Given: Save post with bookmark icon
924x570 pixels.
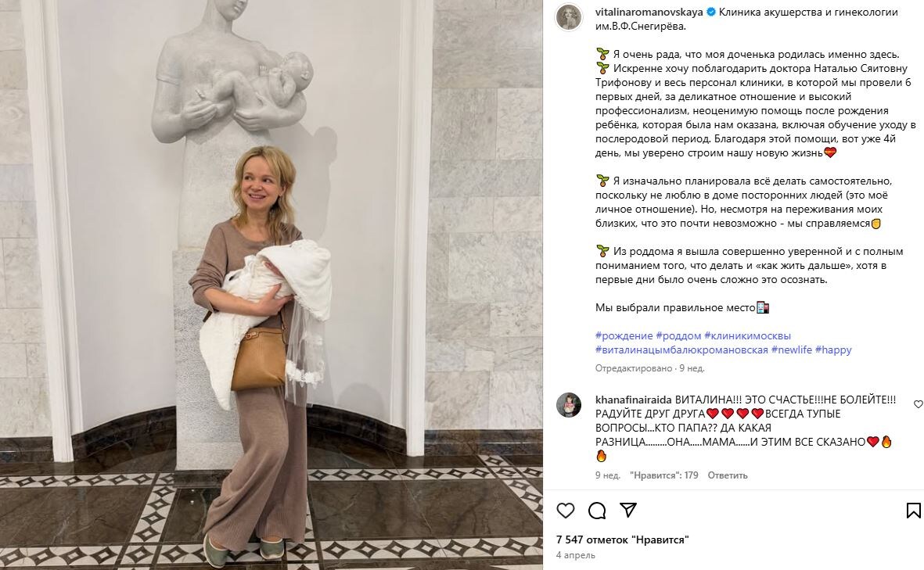Looking at the screenshot, I should pos(913,510).
